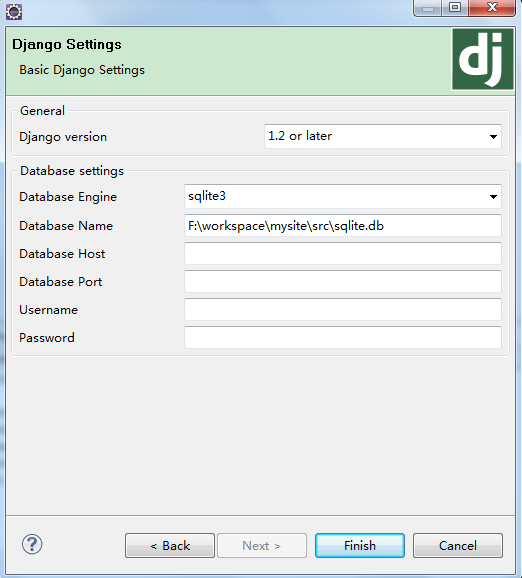Click the Django Settings title heading
522x578 pixels.
(67, 45)
